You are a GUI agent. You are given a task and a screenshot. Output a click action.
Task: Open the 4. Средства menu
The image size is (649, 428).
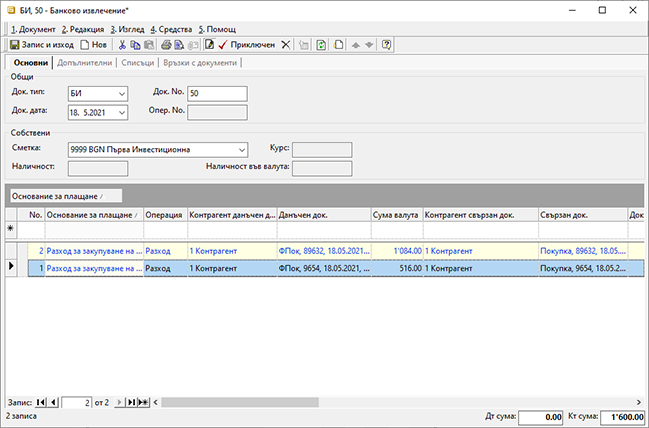click(171, 29)
